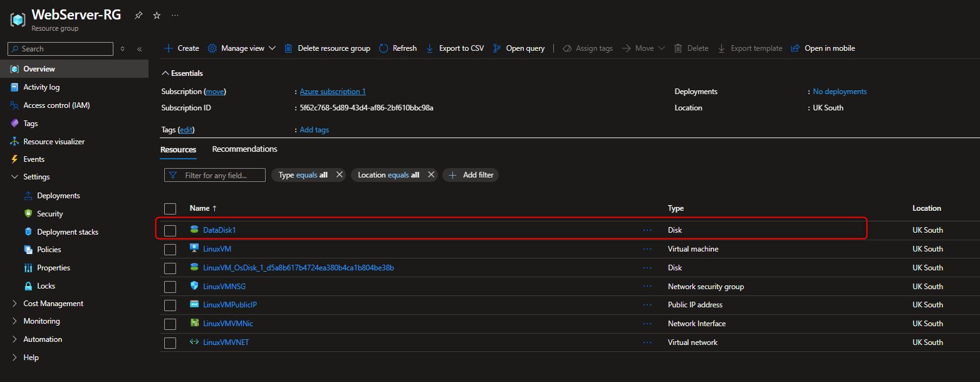Check the checkbox next to LinuxVMNSG

pos(170,286)
